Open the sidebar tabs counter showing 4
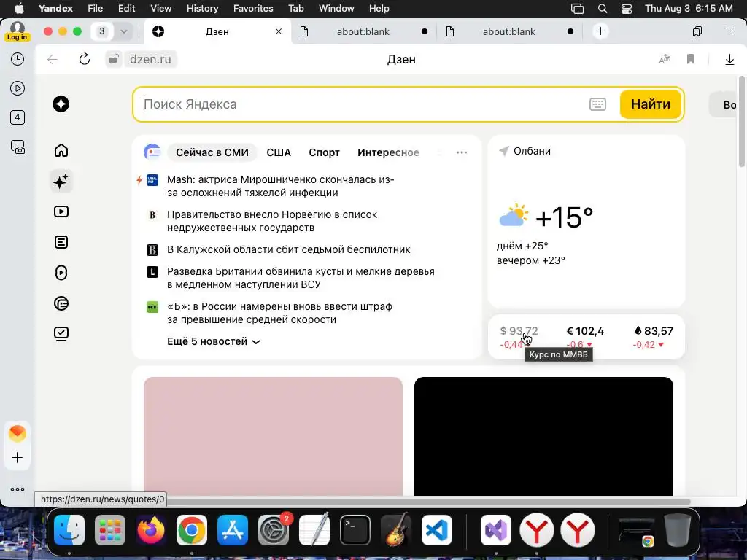Image resolution: width=747 pixels, height=560 pixels. pos(18,117)
